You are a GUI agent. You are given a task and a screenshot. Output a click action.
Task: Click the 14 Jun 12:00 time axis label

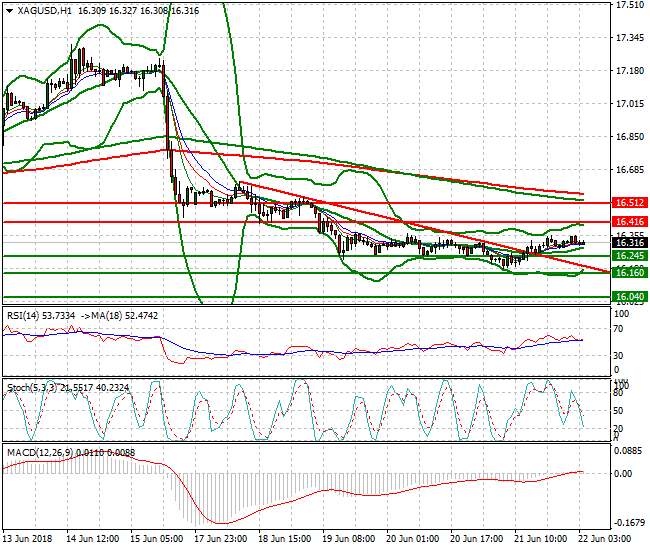93,539
